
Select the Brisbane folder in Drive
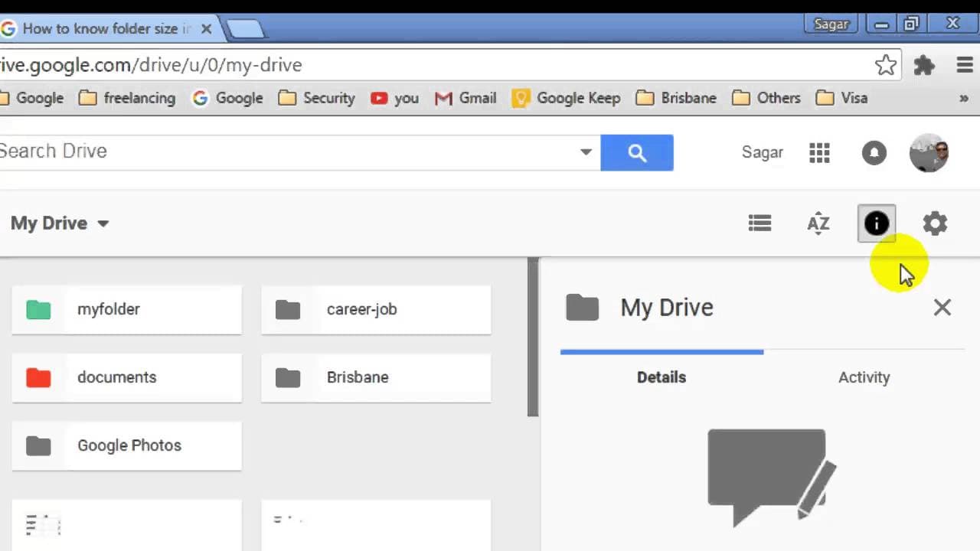(x=376, y=377)
